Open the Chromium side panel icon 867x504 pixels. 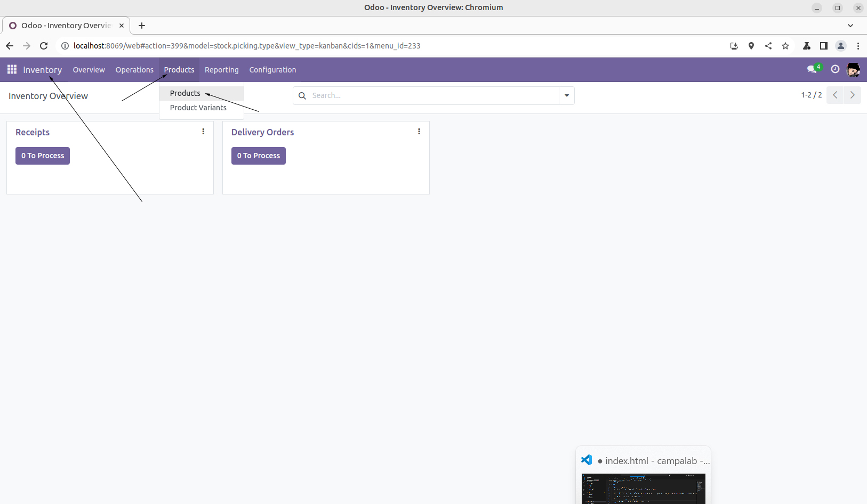[x=824, y=46]
